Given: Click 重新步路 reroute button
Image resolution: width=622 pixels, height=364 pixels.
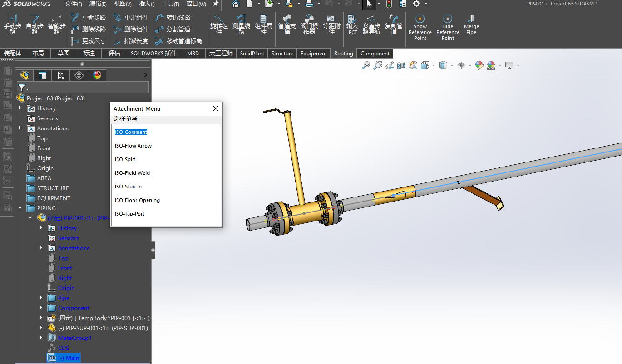Looking at the screenshot, I should pos(89,17).
